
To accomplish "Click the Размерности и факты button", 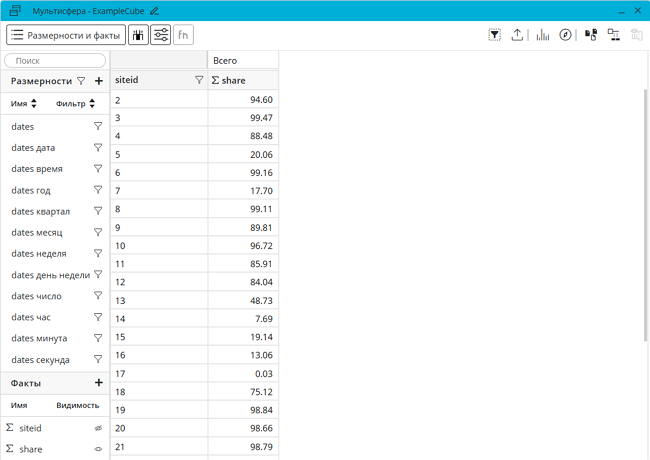I will click(66, 35).
